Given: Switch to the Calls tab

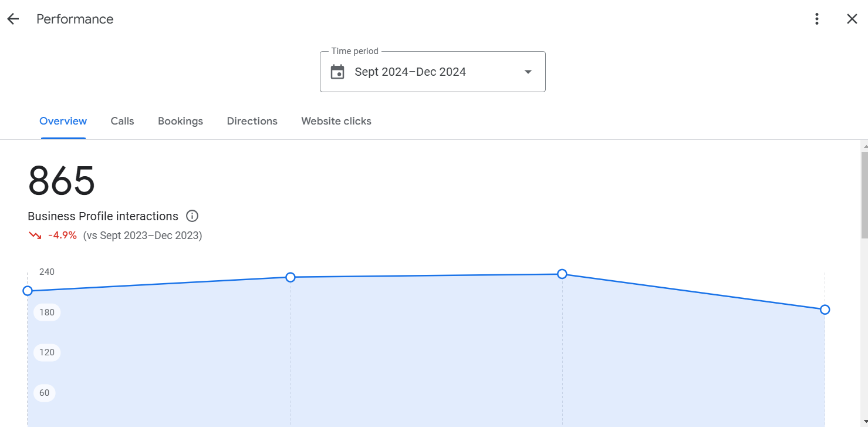Looking at the screenshot, I should (122, 121).
